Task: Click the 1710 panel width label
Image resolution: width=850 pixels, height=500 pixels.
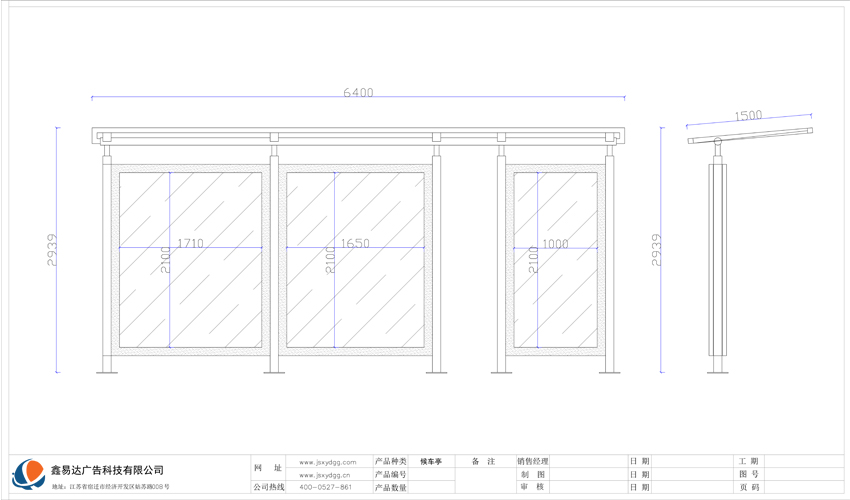Action: point(190,243)
